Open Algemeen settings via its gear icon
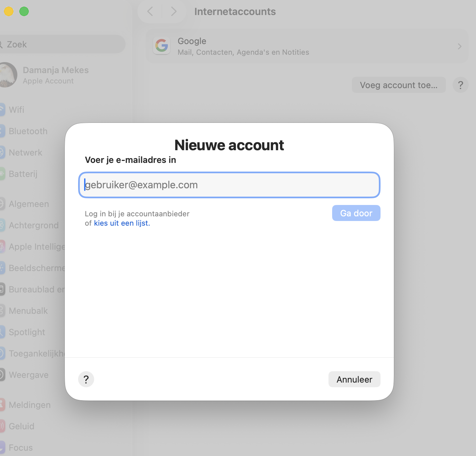 (x=3, y=204)
